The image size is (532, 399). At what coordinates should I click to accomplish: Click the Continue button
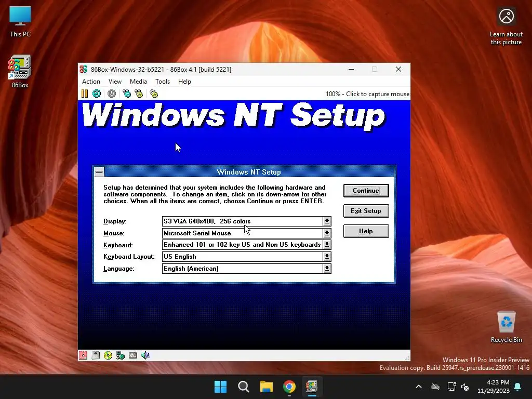(366, 191)
